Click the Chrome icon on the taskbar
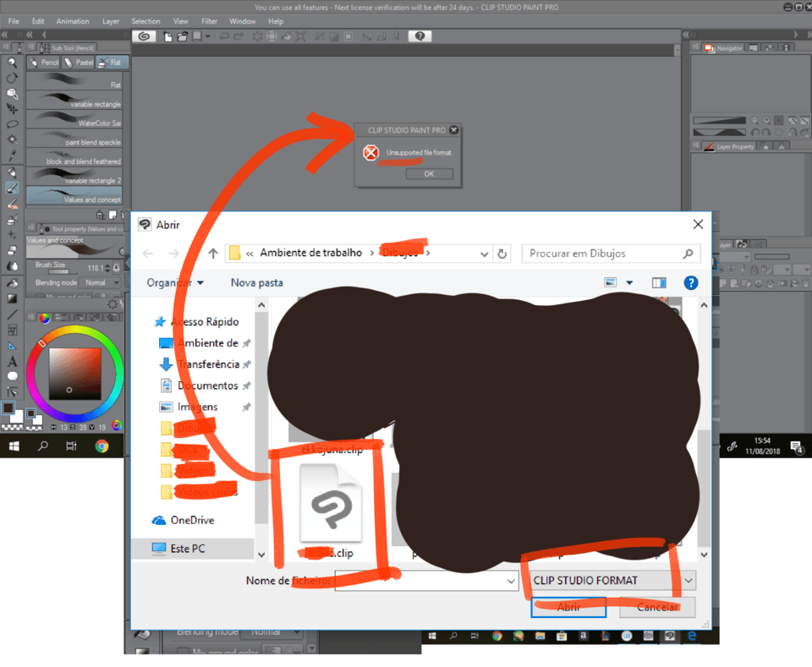The image size is (812, 667). tap(101, 446)
